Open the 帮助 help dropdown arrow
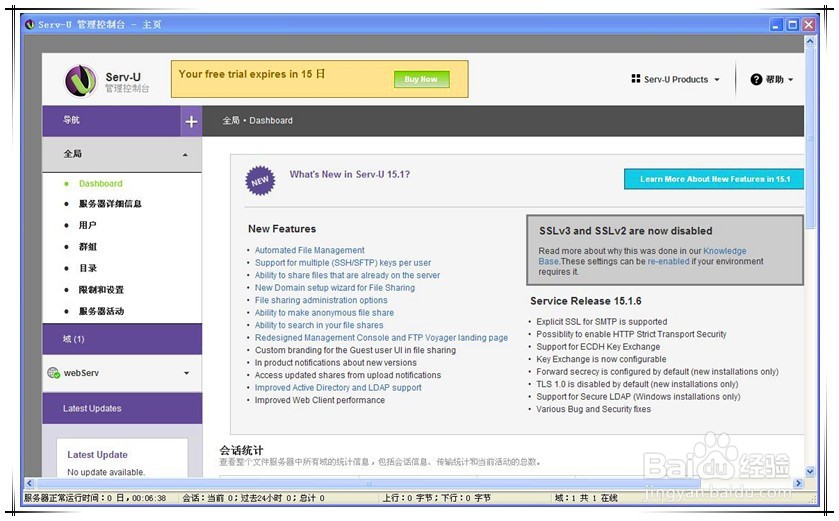Screen dimensions: 839x521 coord(790,80)
